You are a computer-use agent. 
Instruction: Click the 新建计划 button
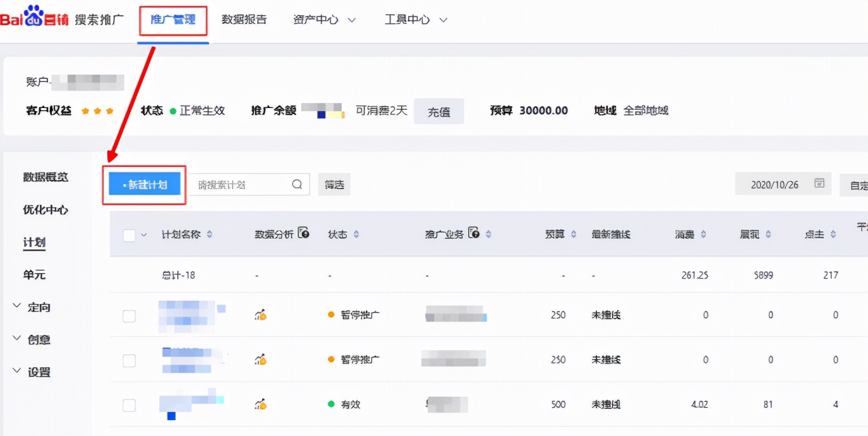click(144, 184)
